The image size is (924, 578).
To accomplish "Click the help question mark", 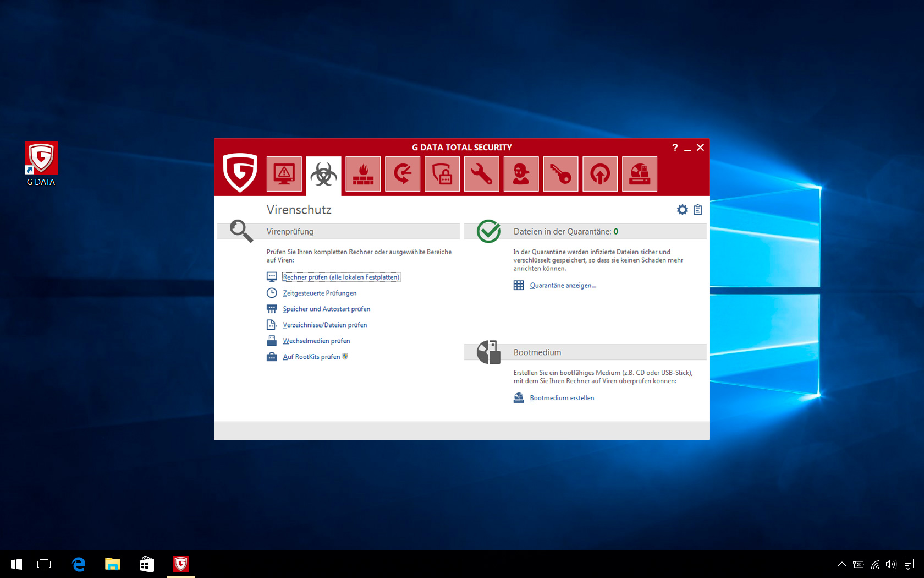I will pyautogui.click(x=675, y=148).
